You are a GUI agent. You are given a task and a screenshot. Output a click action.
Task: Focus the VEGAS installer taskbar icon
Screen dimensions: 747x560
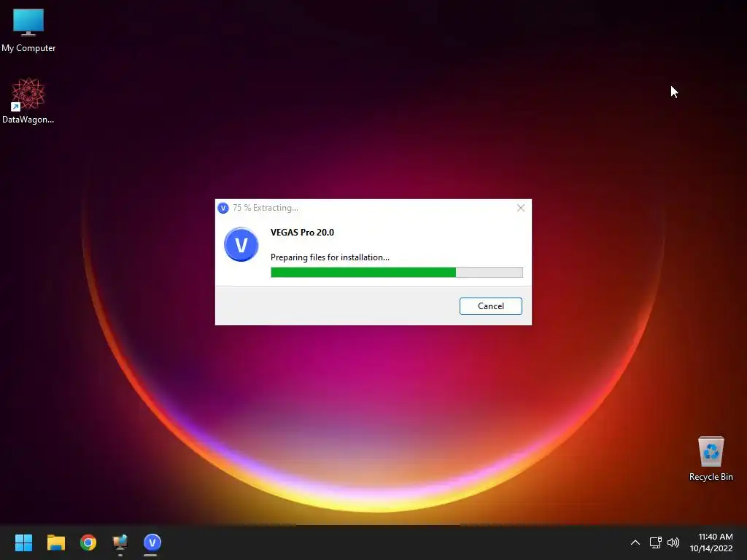click(x=152, y=542)
